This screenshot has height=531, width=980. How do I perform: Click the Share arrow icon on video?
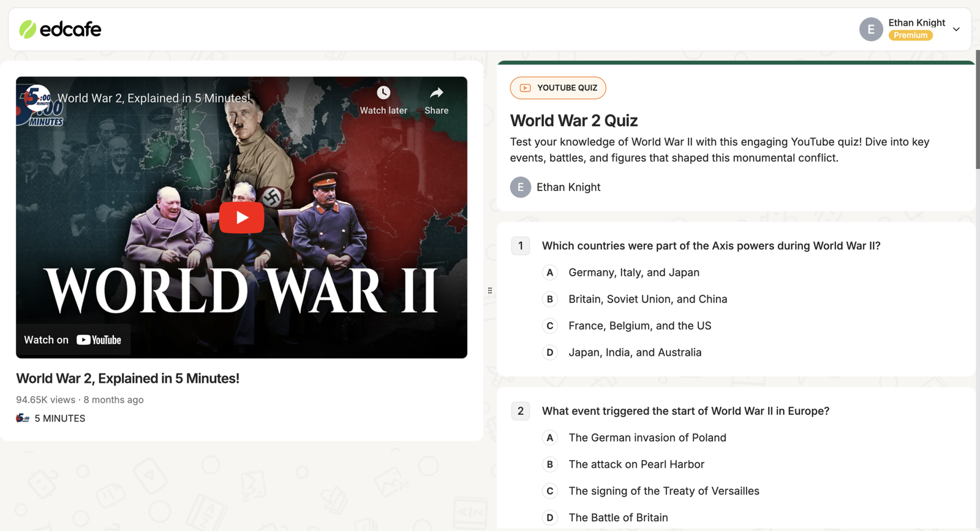[x=436, y=93]
